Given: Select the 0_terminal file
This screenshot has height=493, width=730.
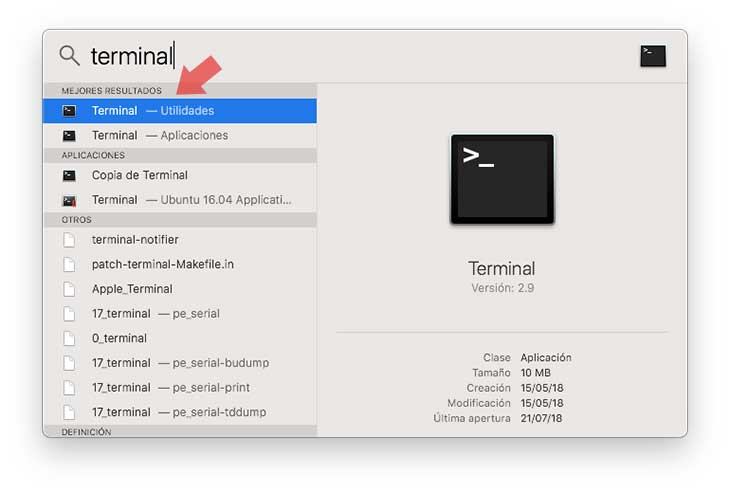Looking at the screenshot, I should tap(180, 338).
